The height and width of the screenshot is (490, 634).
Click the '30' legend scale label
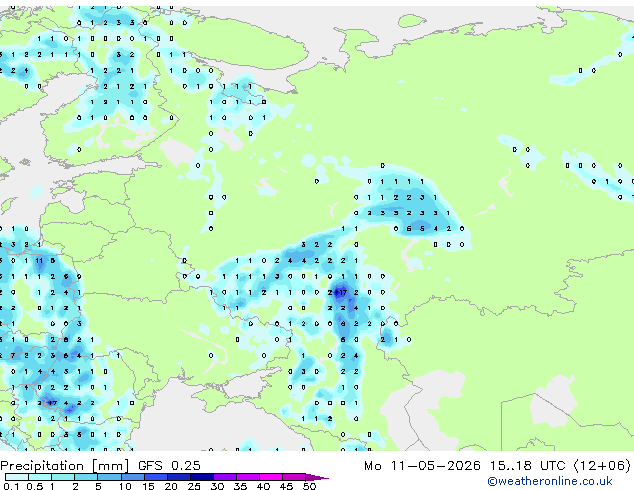pyautogui.click(x=217, y=486)
